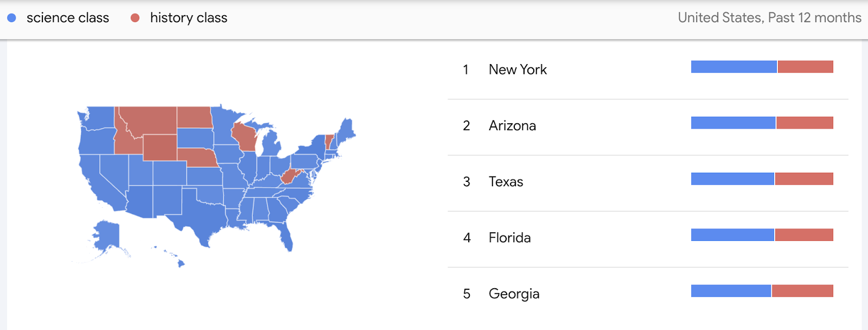
Task: Click New York's red history class bar
Action: point(805,67)
